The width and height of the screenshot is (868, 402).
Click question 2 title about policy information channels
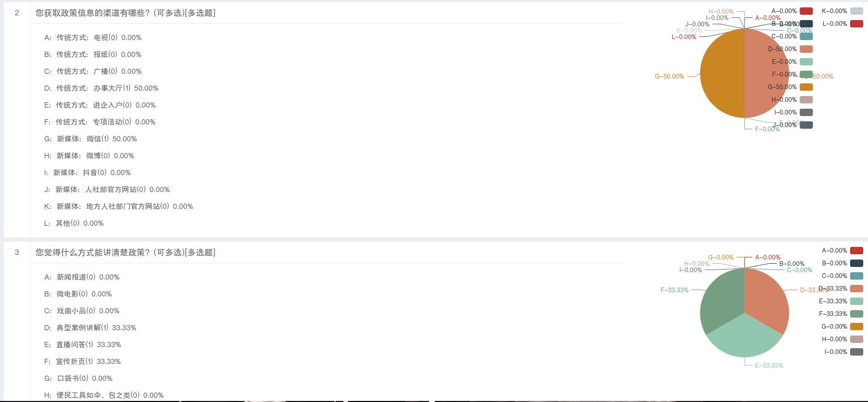coord(125,13)
